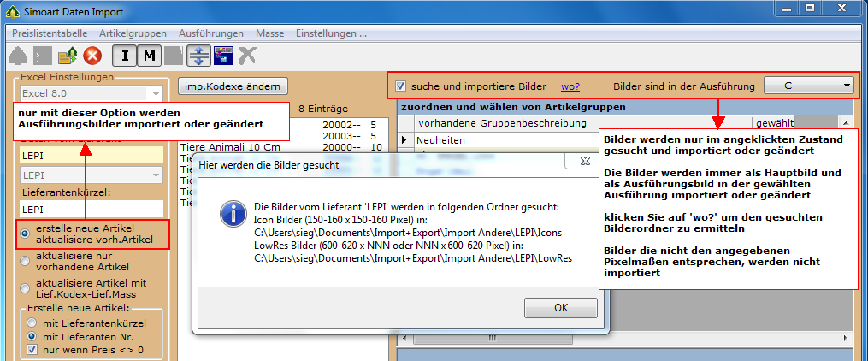This screenshot has width=868, height=361.
Task: Expand the Neuheiten row arrow
Action: (406, 139)
